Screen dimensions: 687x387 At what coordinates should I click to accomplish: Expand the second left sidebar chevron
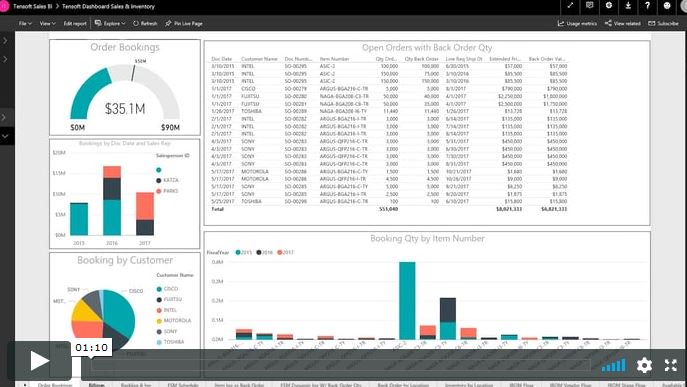(x=5, y=59)
